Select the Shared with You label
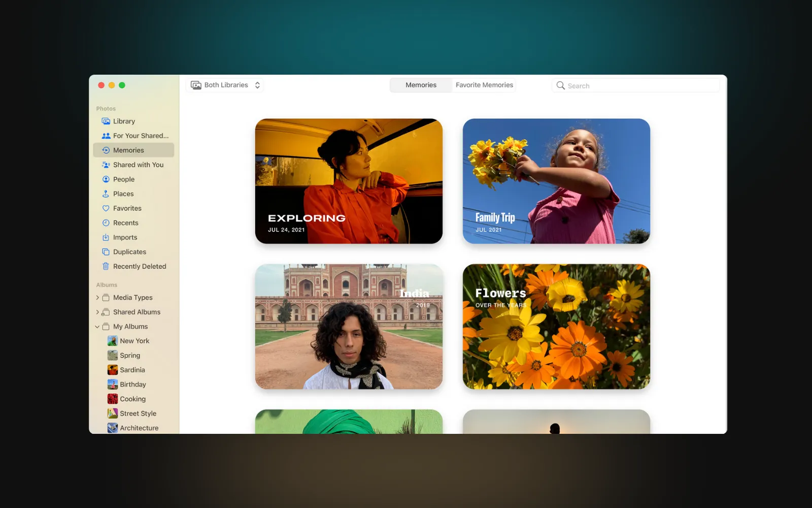Viewport: 812px width, 508px height. (138, 165)
